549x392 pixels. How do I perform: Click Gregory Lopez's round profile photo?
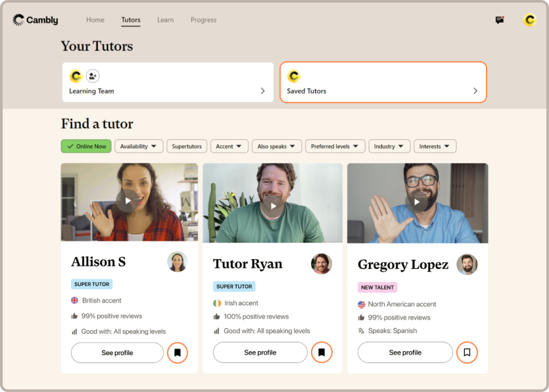[x=467, y=264]
